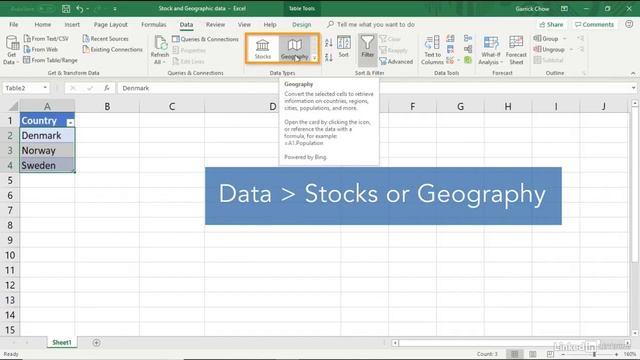Click the Consolidate icon
Viewport: 640px width, 360px height.
(468, 38)
